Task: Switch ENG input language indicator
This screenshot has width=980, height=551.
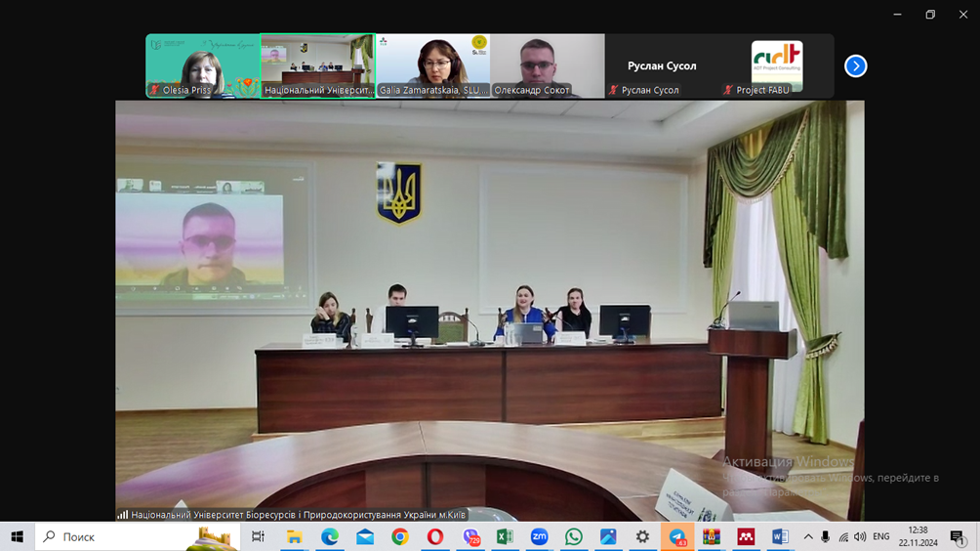Action: point(881,536)
